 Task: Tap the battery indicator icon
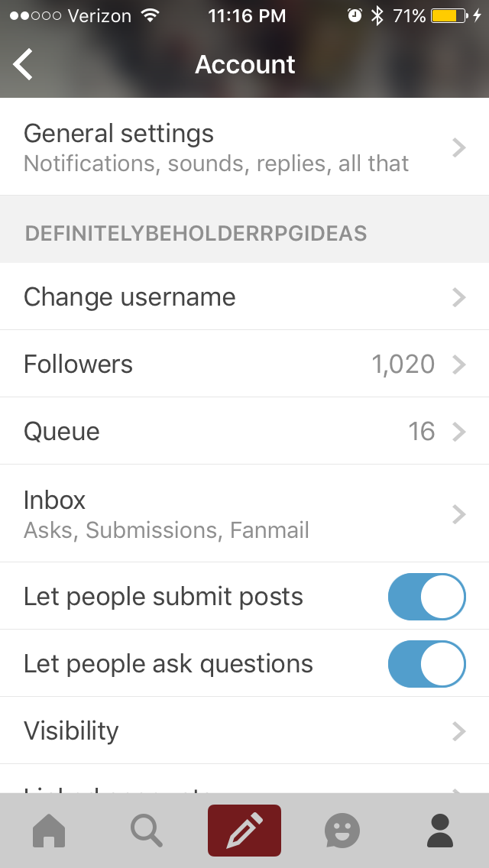448,15
